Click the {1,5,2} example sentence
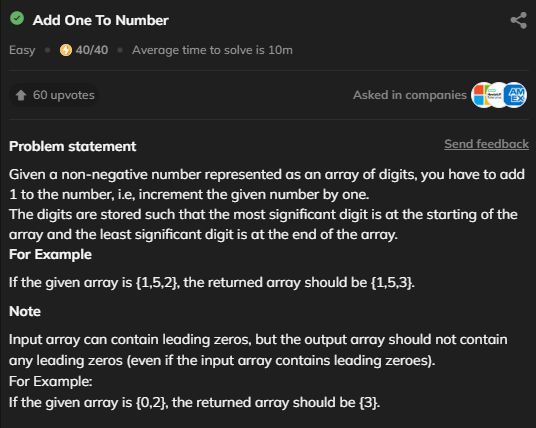This screenshot has height=428, width=536. point(212,283)
